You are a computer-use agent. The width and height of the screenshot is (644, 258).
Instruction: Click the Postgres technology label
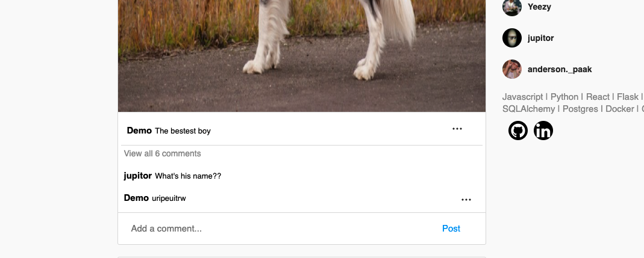tap(580, 109)
